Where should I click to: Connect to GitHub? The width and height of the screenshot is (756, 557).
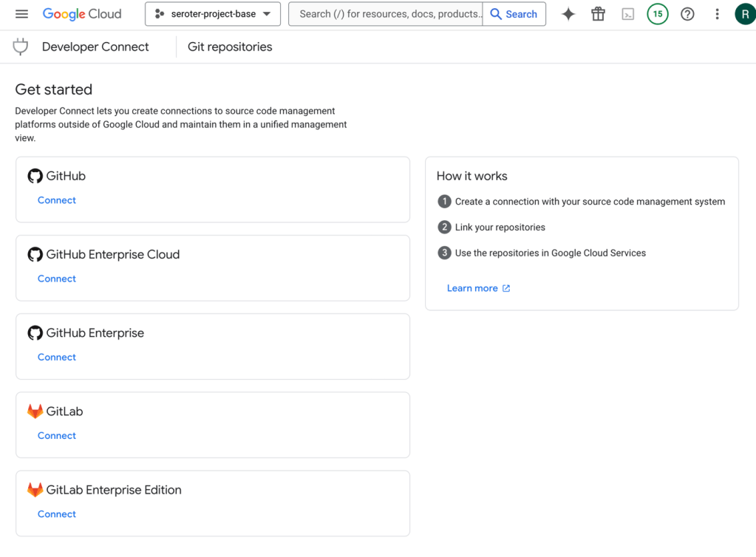click(x=57, y=200)
